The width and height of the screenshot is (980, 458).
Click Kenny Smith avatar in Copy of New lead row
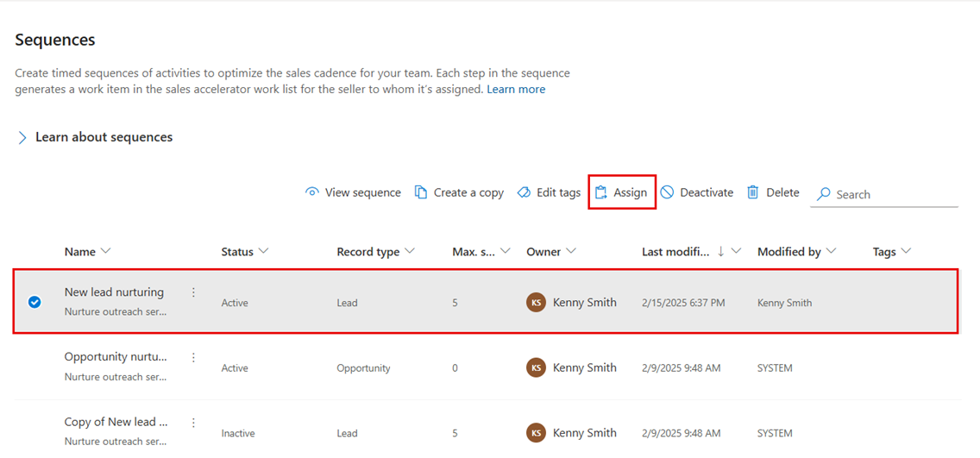click(x=536, y=432)
